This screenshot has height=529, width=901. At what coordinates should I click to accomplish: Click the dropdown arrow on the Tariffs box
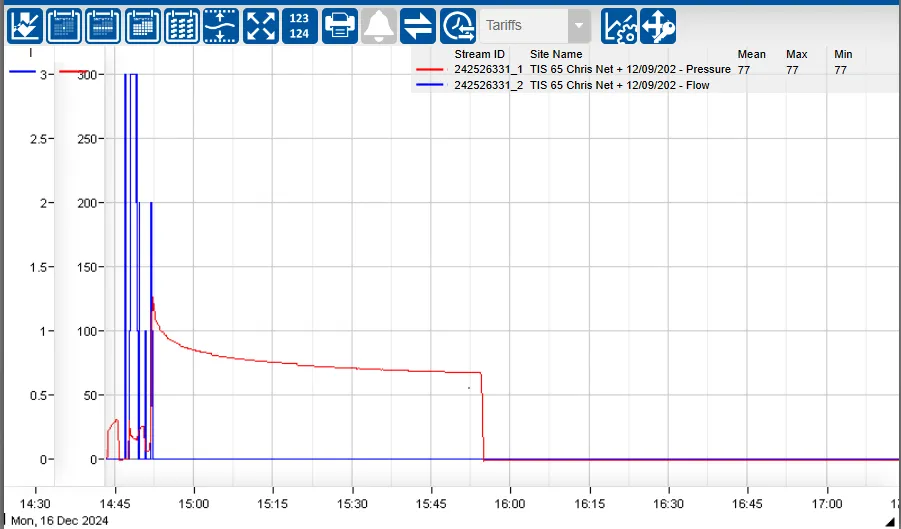coord(579,26)
